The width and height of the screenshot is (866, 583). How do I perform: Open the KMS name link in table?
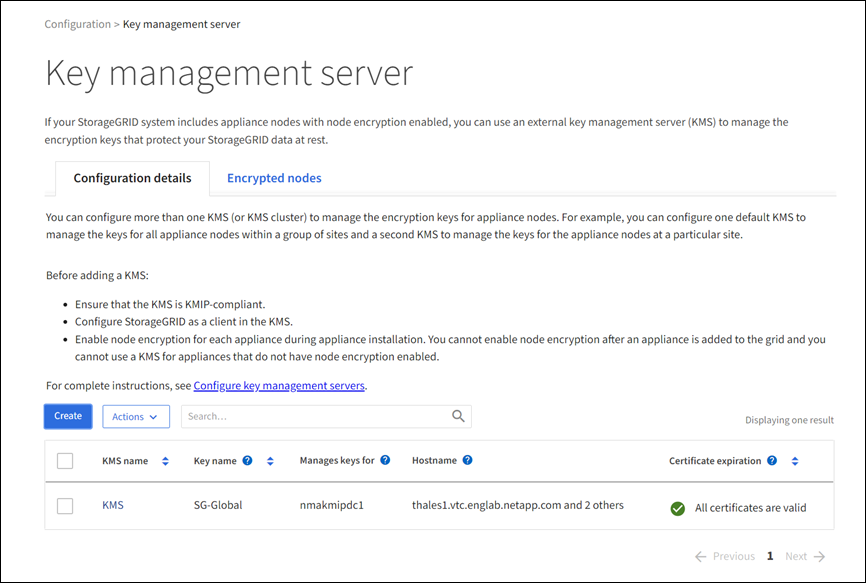click(x=113, y=506)
